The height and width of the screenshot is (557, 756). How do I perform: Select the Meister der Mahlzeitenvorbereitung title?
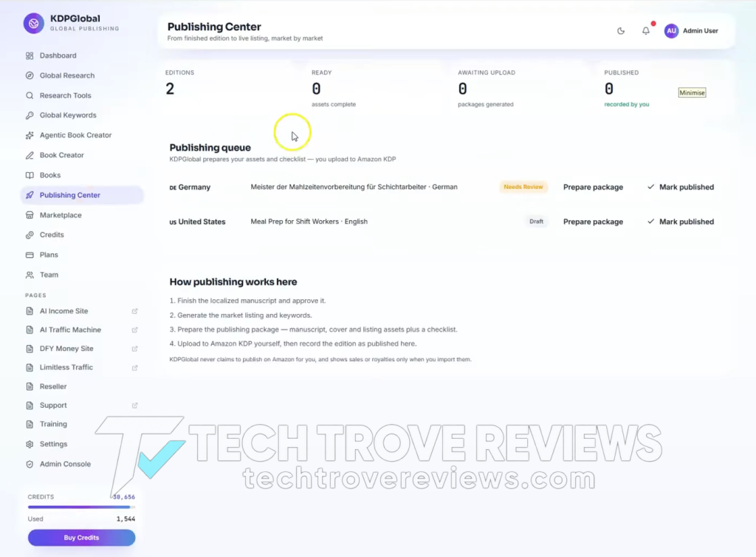pos(338,187)
